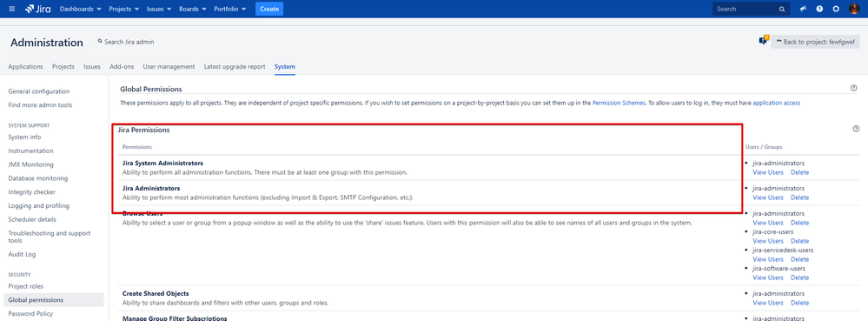The height and width of the screenshot is (321, 868).
Task: Open the settings gear icon
Action: pos(836,9)
